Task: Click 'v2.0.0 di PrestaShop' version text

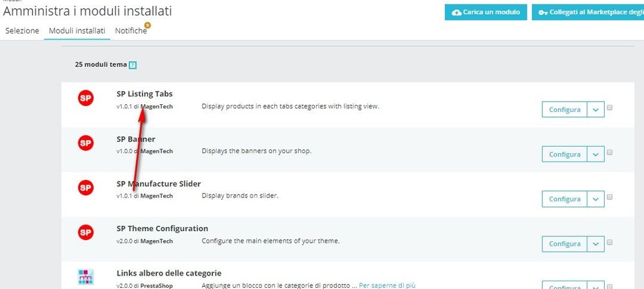Action: click(144, 286)
